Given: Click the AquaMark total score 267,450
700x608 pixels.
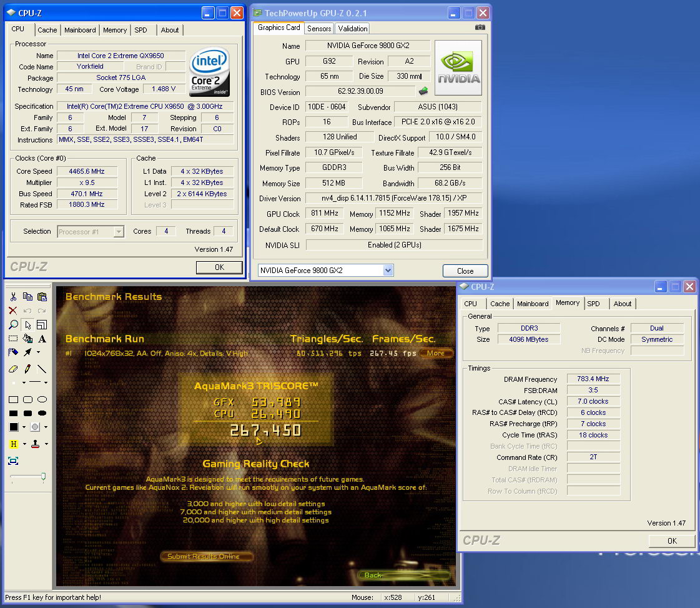Looking at the screenshot, I should pyautogui.click(x=265, y=430).
